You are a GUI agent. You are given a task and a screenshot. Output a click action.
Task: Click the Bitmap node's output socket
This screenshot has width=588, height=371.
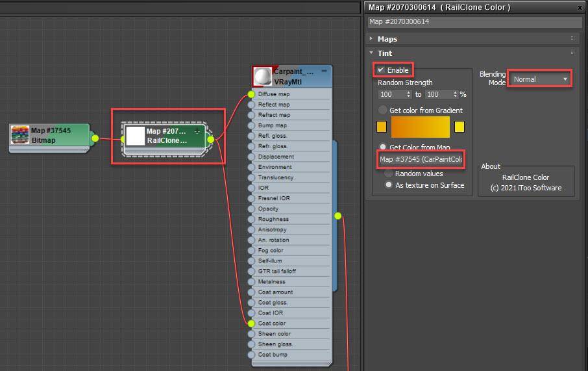(x=95, y=138)
